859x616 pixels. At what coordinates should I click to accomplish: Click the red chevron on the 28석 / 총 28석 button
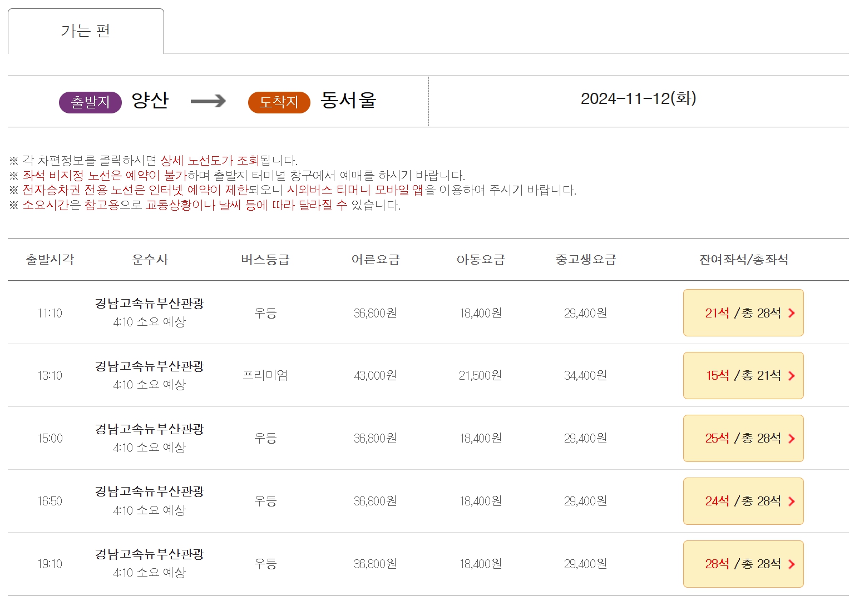pos(792,564)
